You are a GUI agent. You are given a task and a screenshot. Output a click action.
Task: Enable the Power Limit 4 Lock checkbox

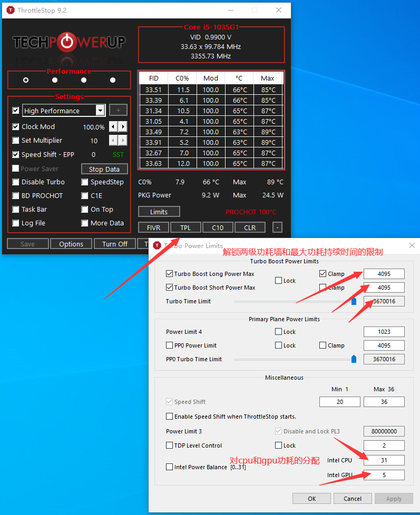pos(278,332)
